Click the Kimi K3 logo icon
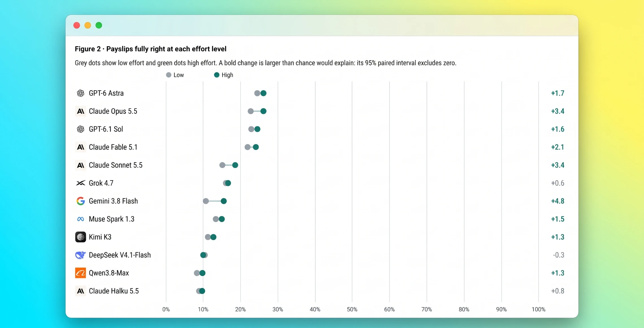Screen dimensions: 644x328 click(80, 237)
